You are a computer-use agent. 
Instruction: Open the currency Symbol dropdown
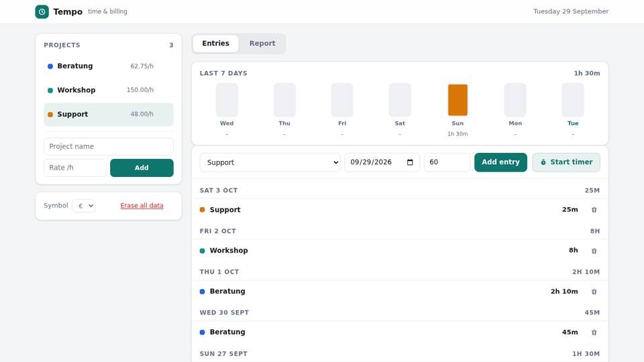[84, 206]
